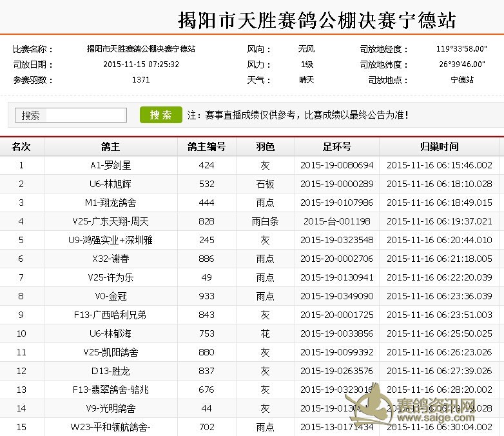Click owner V25-广东天翔-周天 in row 4
504x436 pixels.
[110, 221]
